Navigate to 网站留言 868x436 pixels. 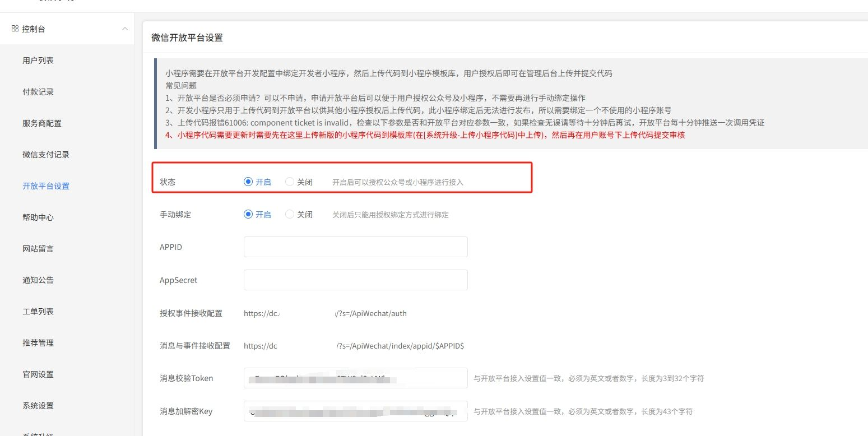click(x=38, y=249)
